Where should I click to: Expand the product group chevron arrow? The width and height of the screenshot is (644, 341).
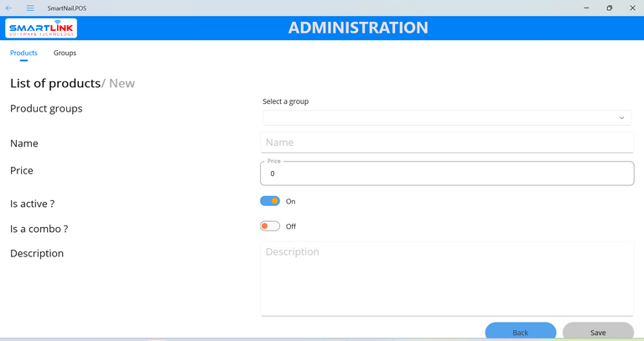click(x=621, y=118)
